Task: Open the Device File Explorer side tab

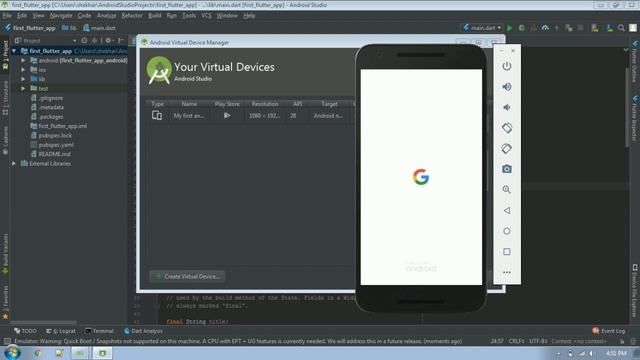Action: pyautogui.click(x=635, y=290)
